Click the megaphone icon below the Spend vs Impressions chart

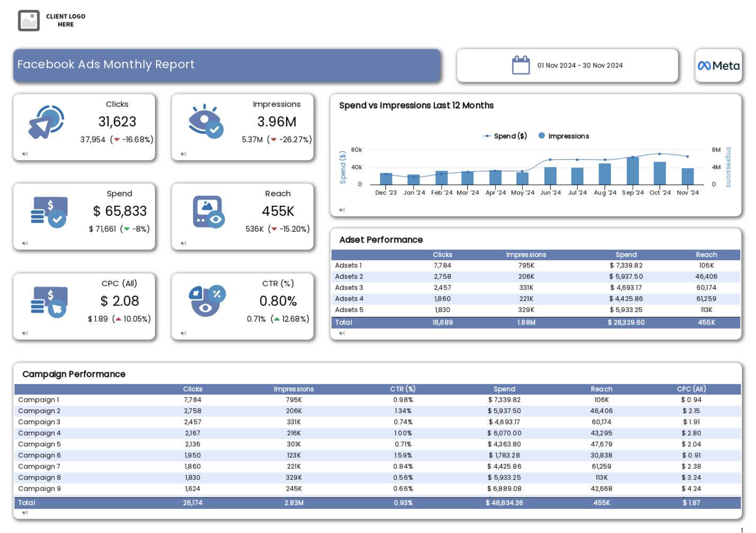pyautogui.click(x=342, y=210)
